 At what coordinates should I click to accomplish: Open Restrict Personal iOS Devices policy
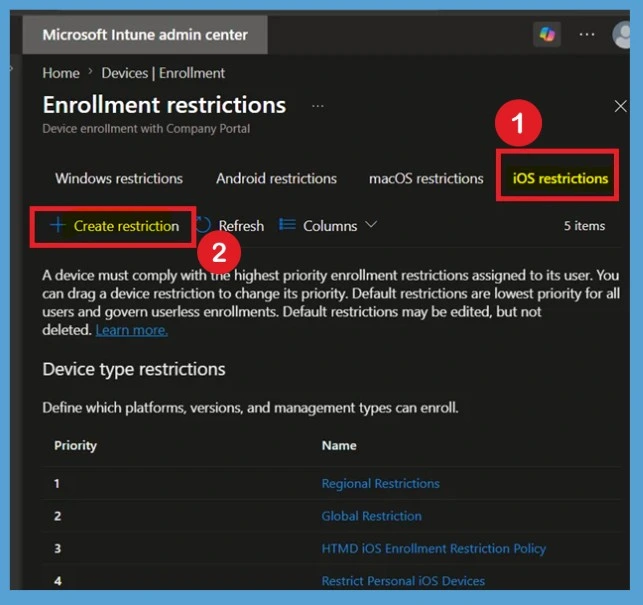point(403,581)
